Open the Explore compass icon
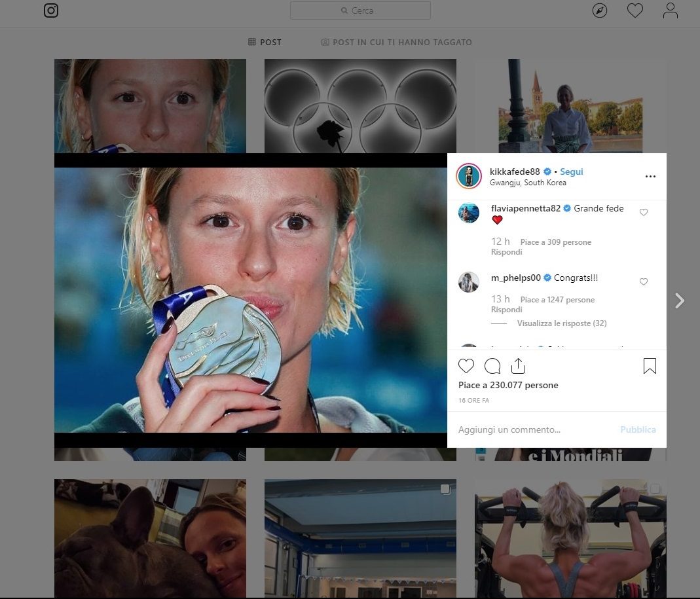The image size is (700, 599). pos(600,10)
